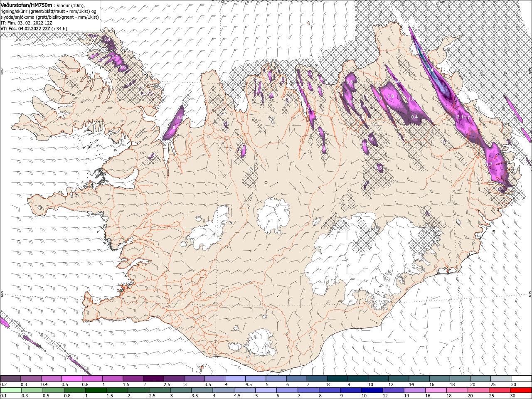
Task: Select the grey-green 2.5–3 swatch in the green row
Action: point(159,390)
